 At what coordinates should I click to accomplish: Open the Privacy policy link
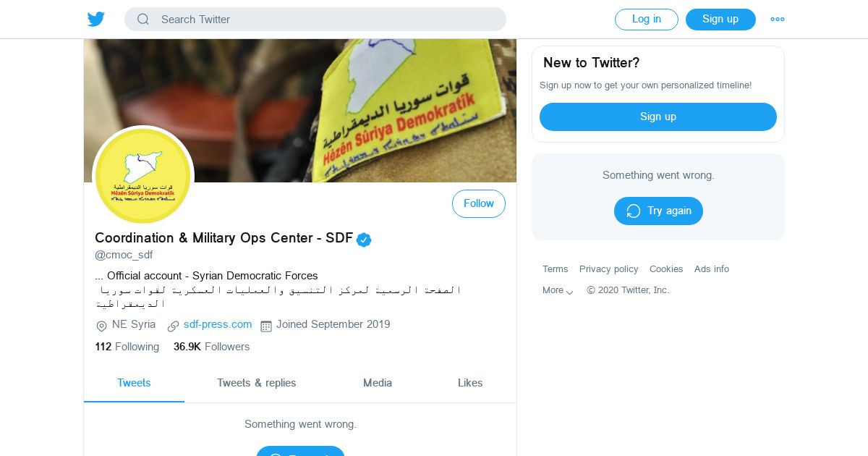pyautogui.click(x=609, y=269)
